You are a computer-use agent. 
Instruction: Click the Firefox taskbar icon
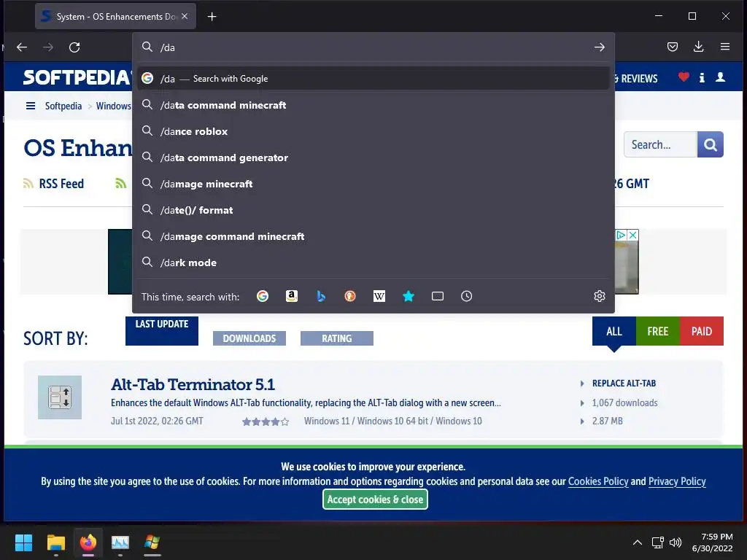(x=88, y=542)
